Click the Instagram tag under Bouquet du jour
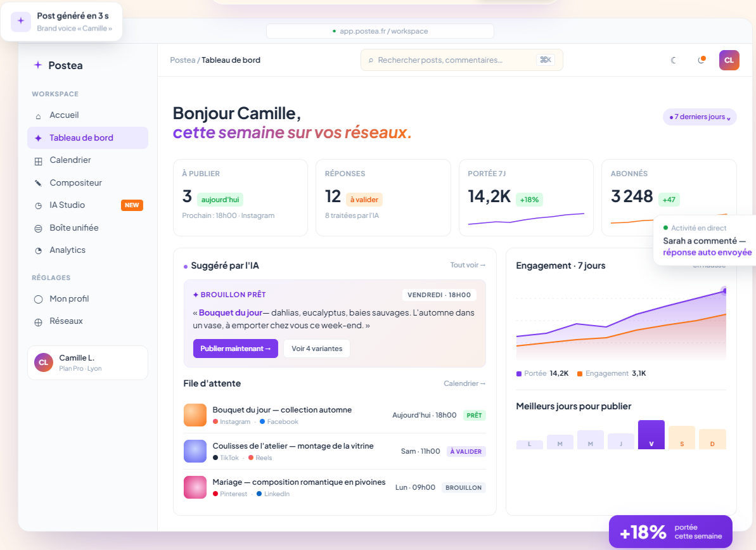Viewport: 756px width, 550px height. coord(231,422)
